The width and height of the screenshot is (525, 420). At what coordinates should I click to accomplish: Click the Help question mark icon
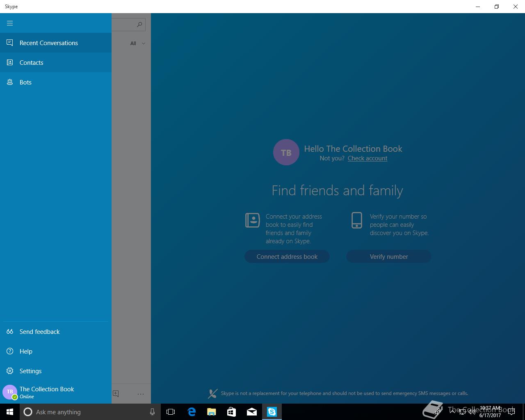(10, 351)
